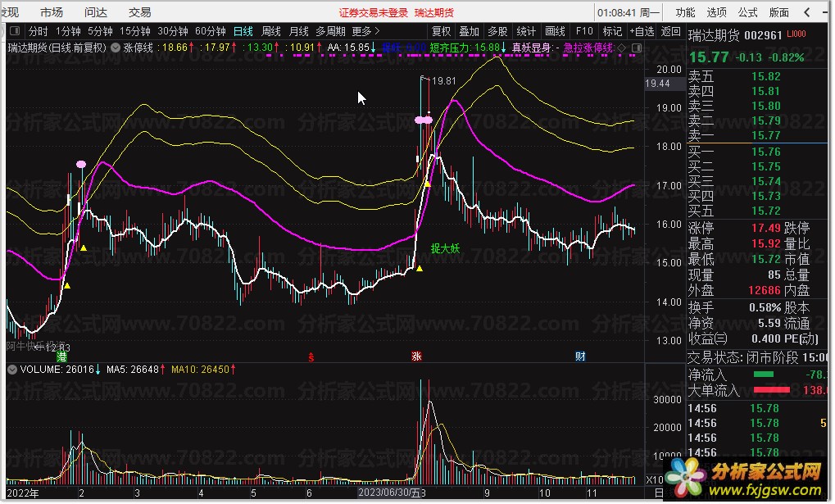Click the green 港 marker on the chart
This screenshot has height=504, width=835.
[62, 356]
